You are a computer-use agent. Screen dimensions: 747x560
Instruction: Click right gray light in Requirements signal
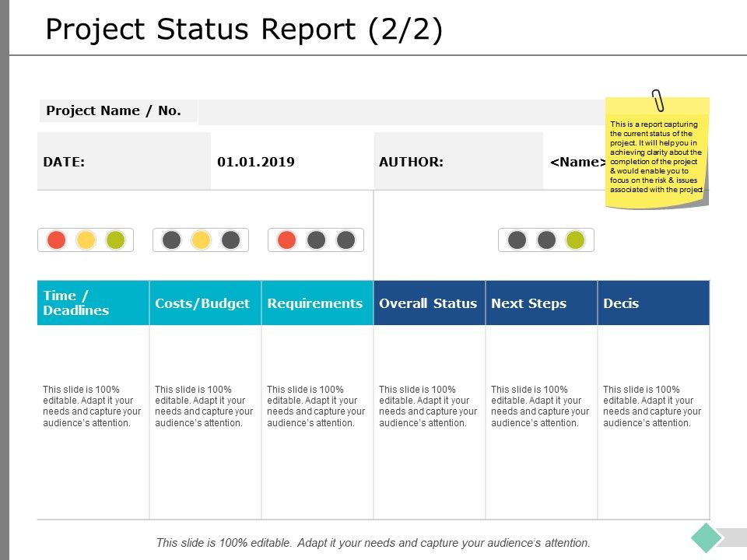[346, 240]
